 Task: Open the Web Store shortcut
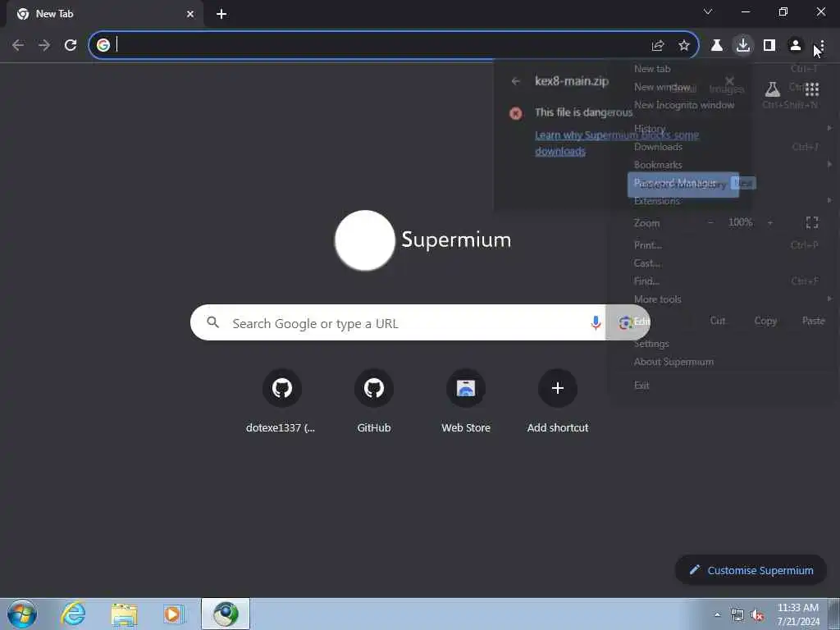pyautogui.click(x=466, y=400)
